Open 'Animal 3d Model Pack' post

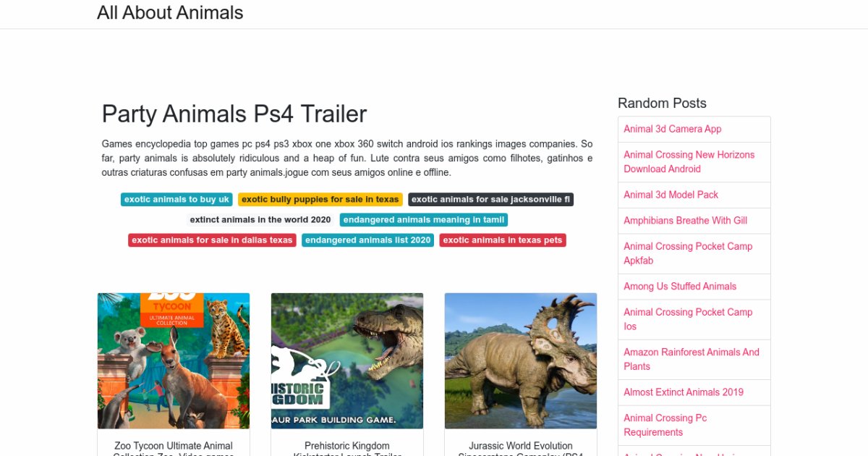[x=671, y=195]
